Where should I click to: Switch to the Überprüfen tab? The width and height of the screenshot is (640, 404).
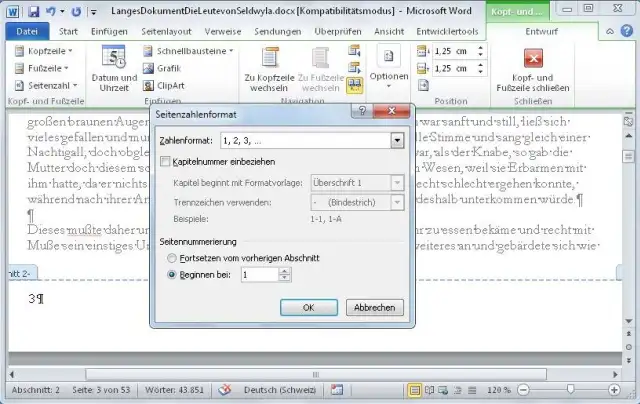point(338,31)
